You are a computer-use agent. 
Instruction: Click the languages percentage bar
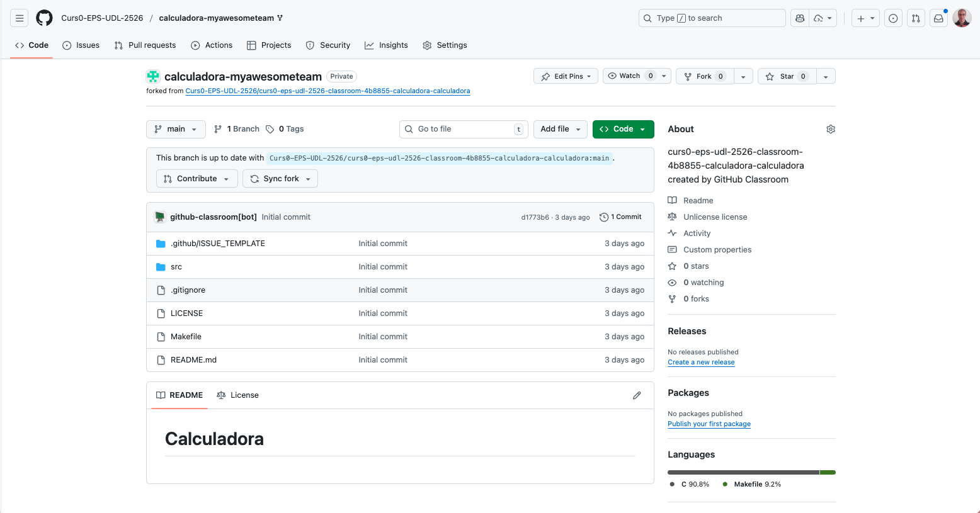coord(751,472)
